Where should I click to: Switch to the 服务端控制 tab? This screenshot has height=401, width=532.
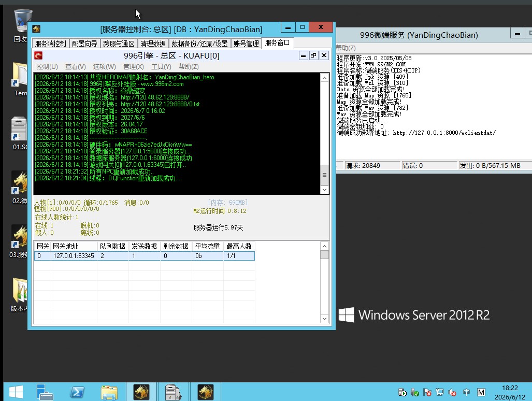(51, 44)
